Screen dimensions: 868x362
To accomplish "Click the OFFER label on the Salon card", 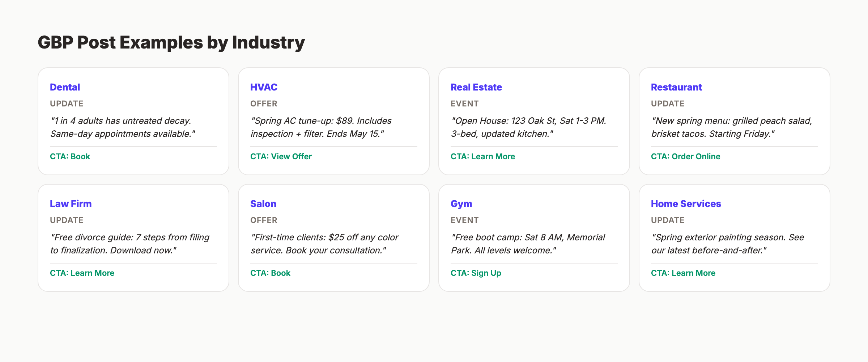I will pyautogui.click(x=263, y=220).
